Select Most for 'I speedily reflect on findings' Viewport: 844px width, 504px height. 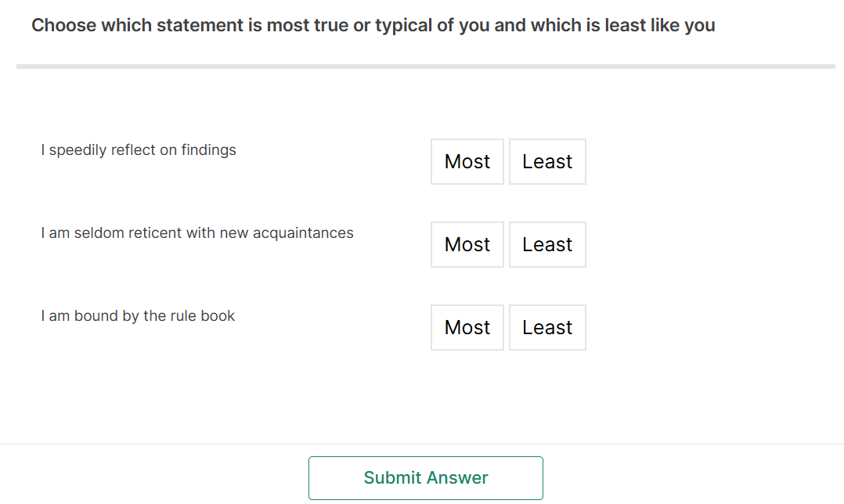(467, 162)
